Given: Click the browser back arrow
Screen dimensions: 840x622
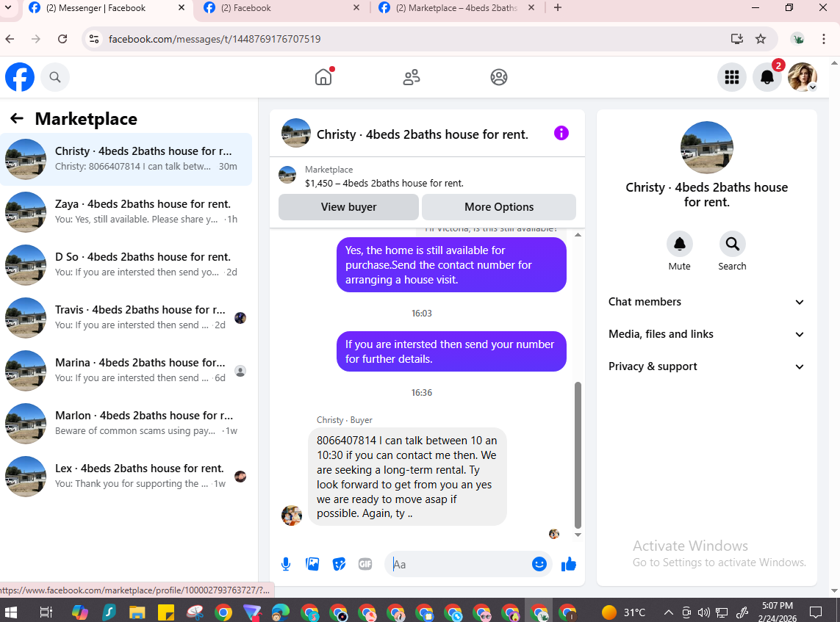Looking at the screenshot, I should tap(10, 39).
